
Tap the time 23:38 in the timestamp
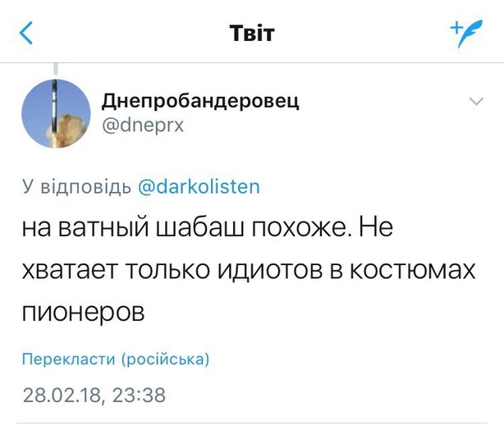(138, 396)
